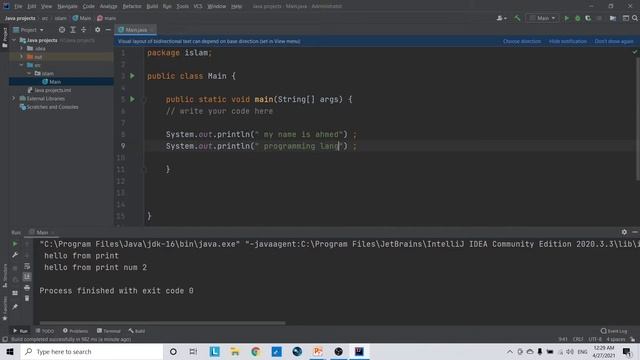Open the Build tool window at bottom
The width and height of the screenshot is (640, 360).
137,331
